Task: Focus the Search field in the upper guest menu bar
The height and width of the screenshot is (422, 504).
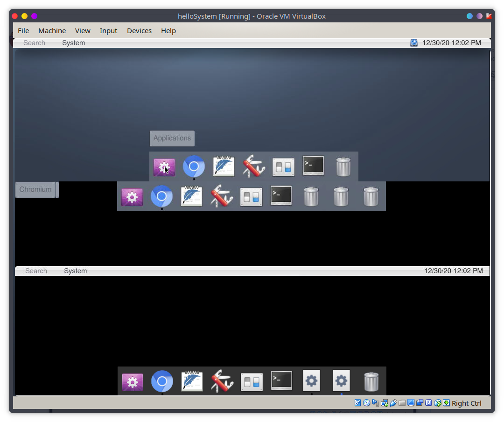Action: tap(34, 43)
